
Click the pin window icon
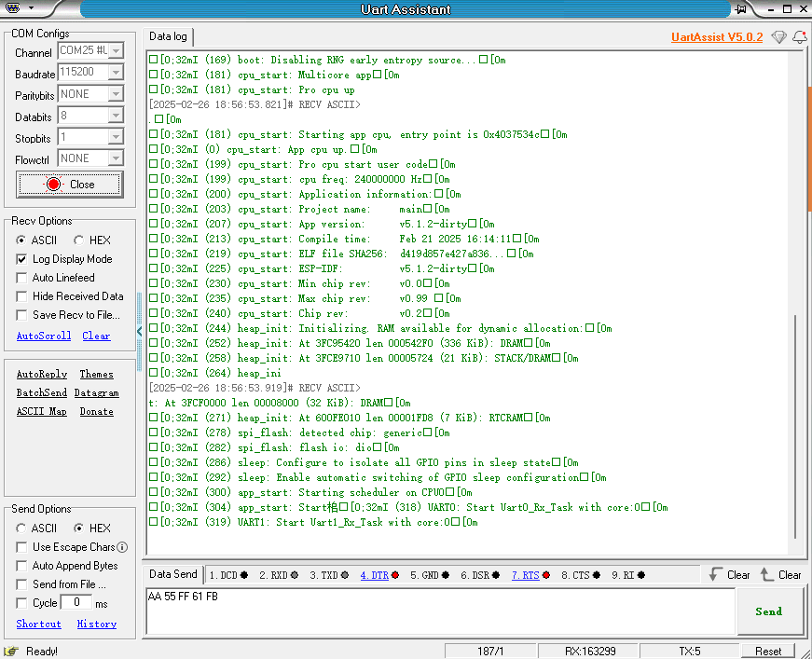pos(740,8)
